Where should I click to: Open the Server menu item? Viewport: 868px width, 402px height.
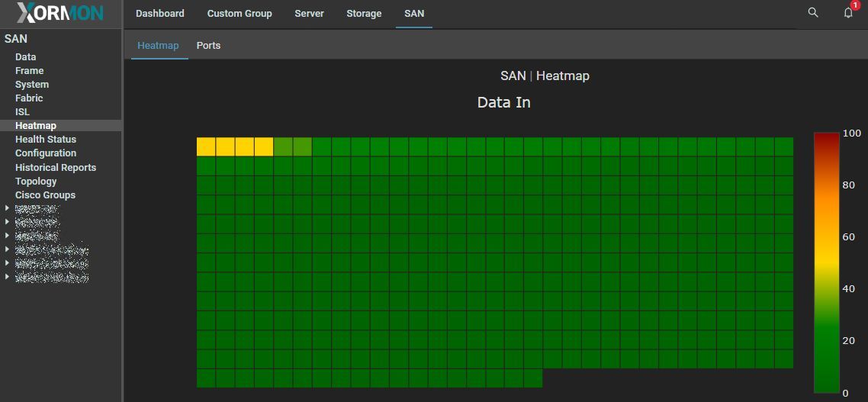coord(309,14)
